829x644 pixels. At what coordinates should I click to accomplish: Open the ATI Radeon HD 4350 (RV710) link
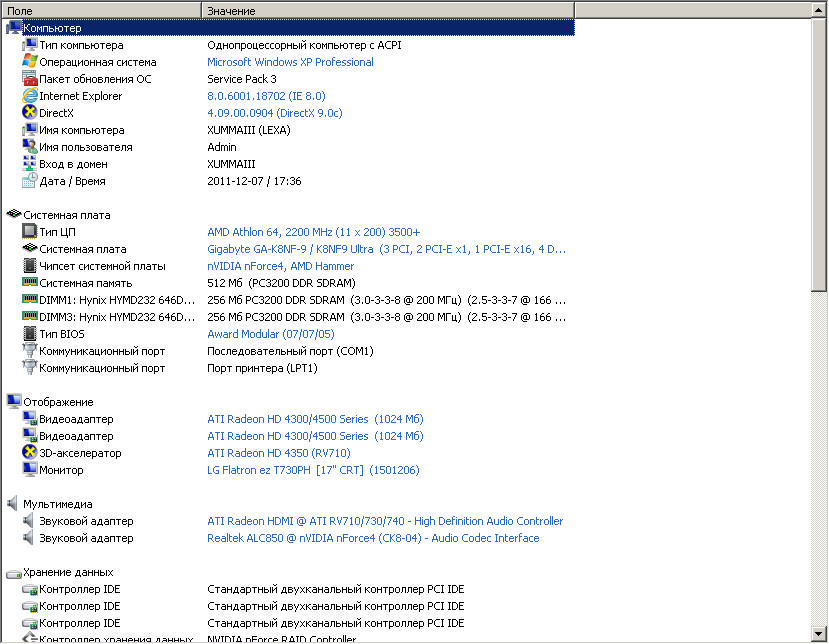[279, 453]
